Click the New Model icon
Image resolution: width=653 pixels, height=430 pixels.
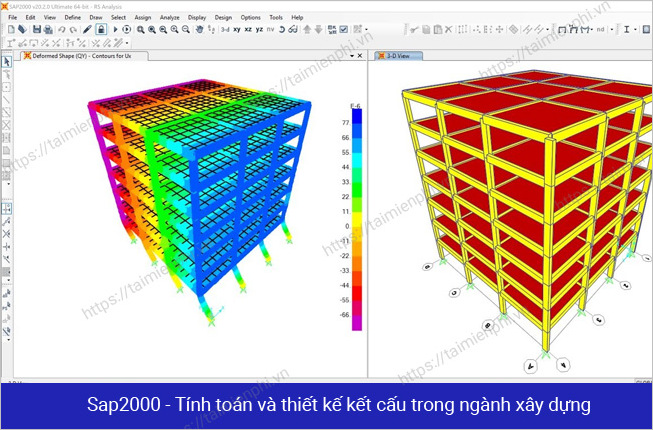click(11, 29)
